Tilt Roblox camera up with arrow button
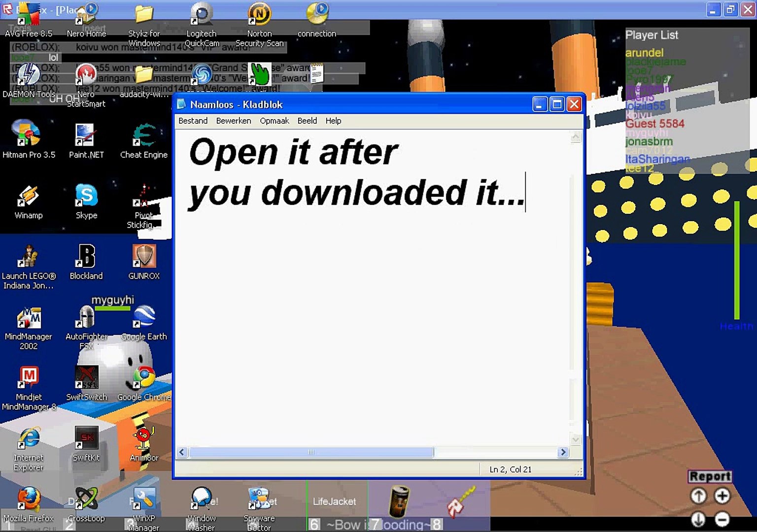Viewport: 757px width, 532px height. coord(698,496)
